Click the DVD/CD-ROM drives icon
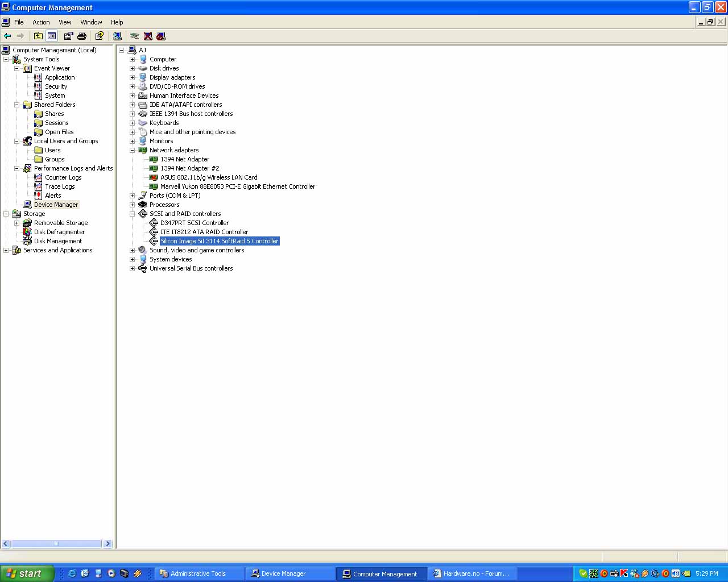Viewport: 728px width, 582px height. (143, 86)
